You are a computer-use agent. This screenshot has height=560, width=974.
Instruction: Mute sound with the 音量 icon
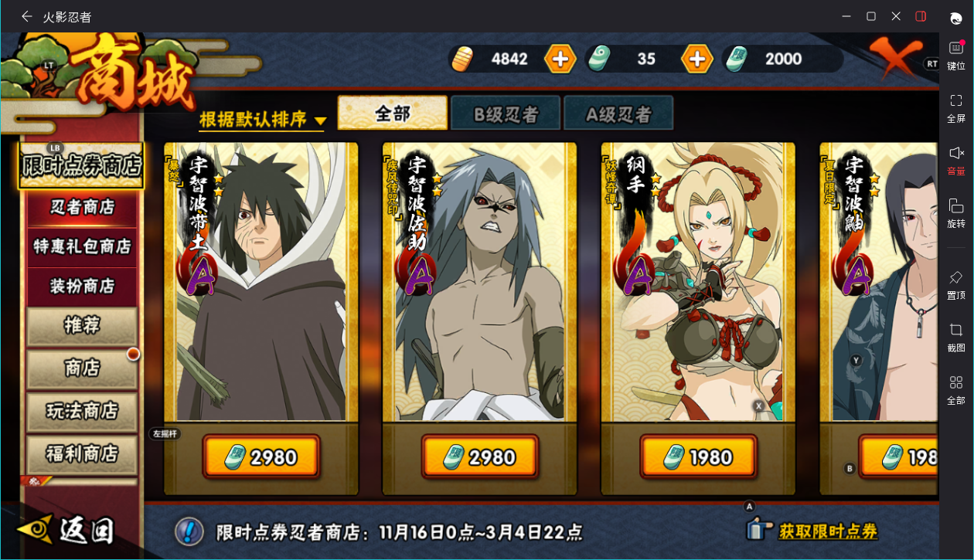(x=956, y=161)
